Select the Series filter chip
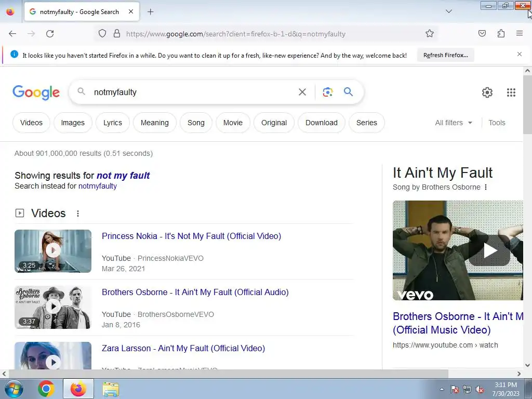The image size is (532, 399). click(366, 123)
